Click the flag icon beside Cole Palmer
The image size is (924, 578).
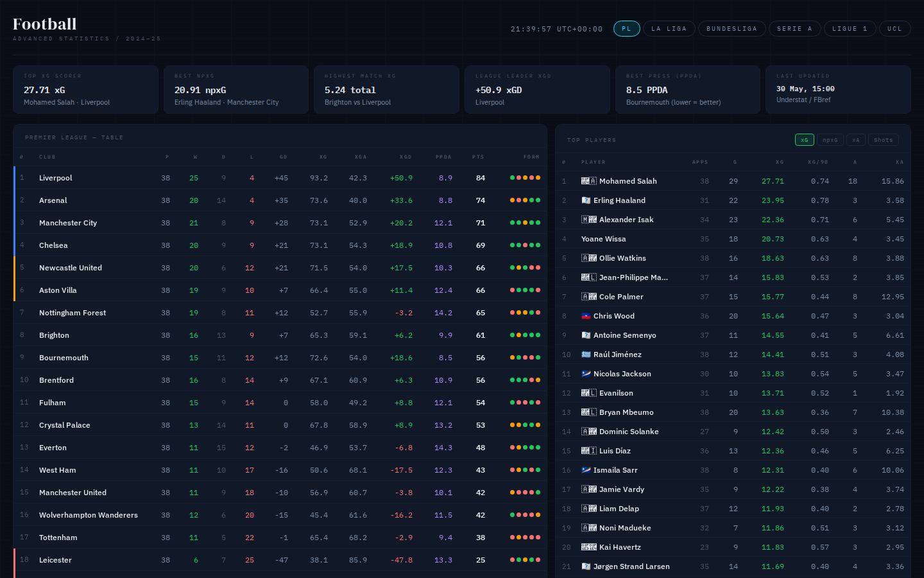[x=589, y=297]
